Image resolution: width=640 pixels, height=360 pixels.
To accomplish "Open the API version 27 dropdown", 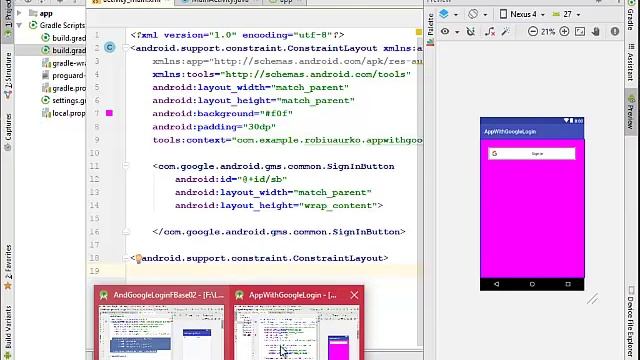I will 566,14.
